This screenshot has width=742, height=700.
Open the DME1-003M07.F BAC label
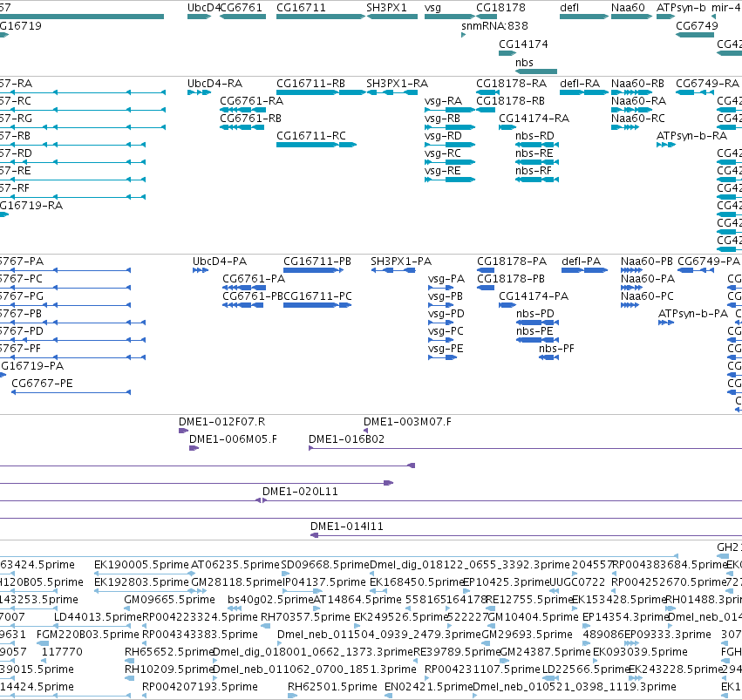pyautogui.click(x=407, y=422)
